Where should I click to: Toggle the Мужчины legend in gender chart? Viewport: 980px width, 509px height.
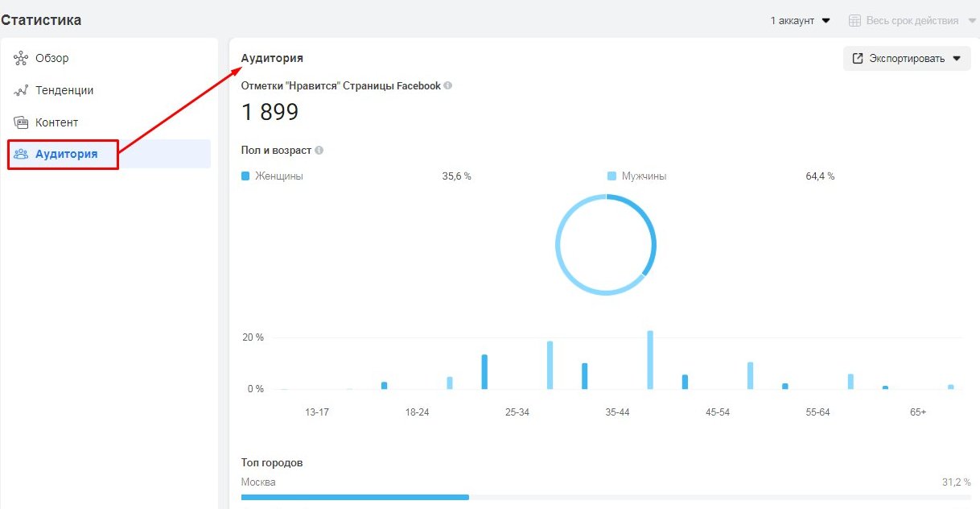pyautogui.click(x=640, y=176)
